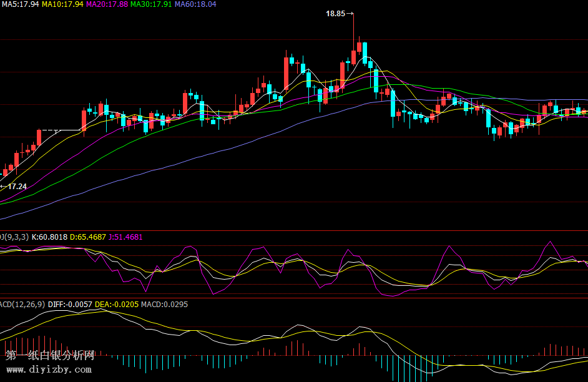Click the DIFF:-0.0057 value

pyautogui.click(x=69, y=304)
